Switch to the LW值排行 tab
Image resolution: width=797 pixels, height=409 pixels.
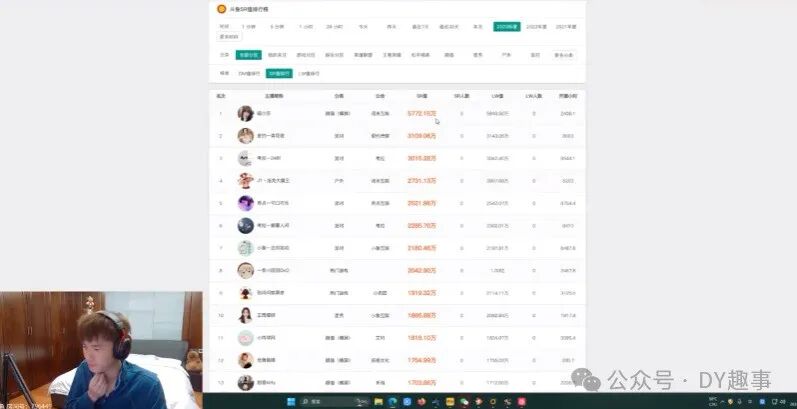[309, 73]
